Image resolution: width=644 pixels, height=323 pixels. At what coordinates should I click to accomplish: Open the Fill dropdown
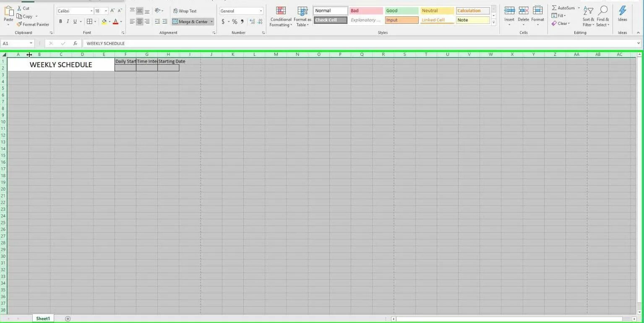point(559,16)
